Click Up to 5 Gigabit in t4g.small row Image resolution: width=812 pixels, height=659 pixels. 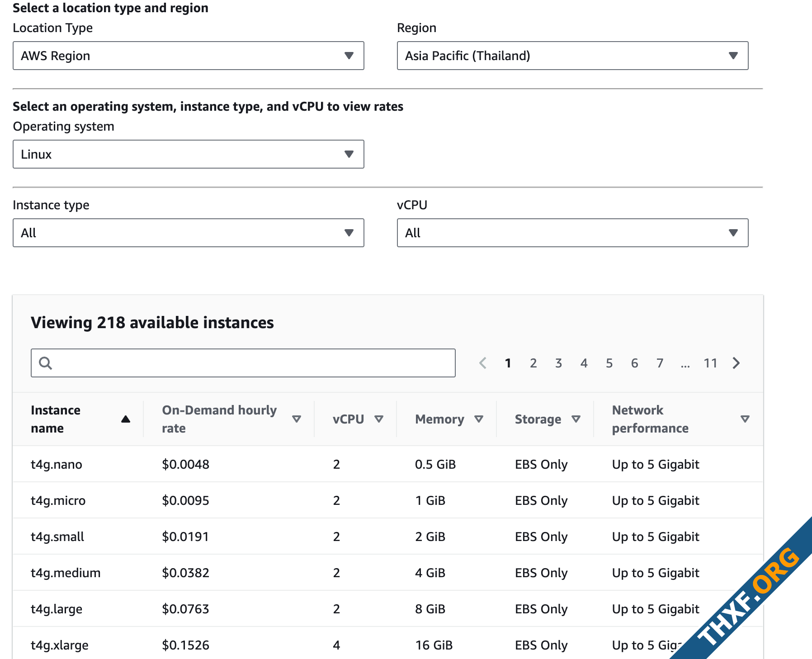tap(656, 537)
